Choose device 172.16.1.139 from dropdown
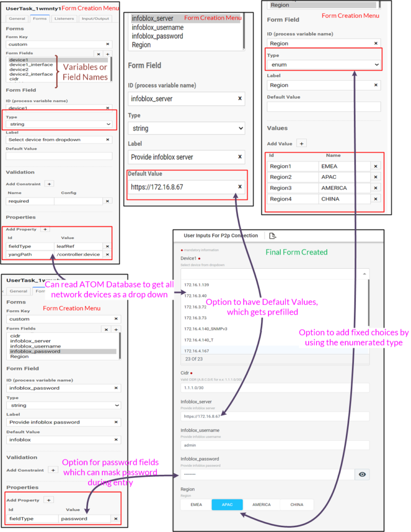This screenshot has width=411, height=532. point(197,285)
